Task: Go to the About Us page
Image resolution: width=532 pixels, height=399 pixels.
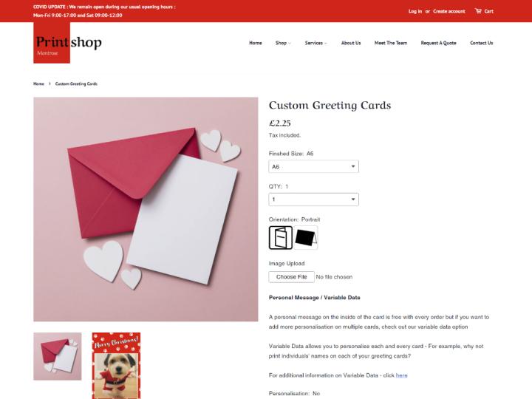Action: click(x=351, y=43)
